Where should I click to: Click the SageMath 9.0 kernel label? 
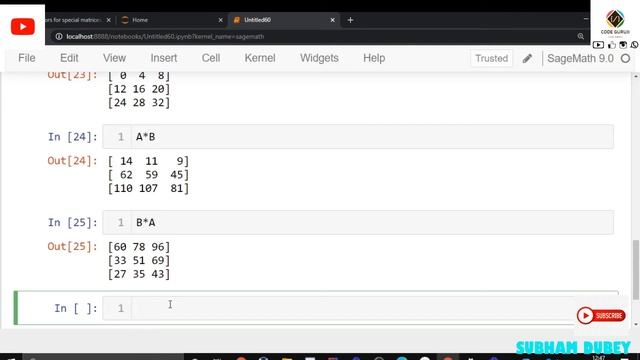pyautogui.click(x=580, y=58)
